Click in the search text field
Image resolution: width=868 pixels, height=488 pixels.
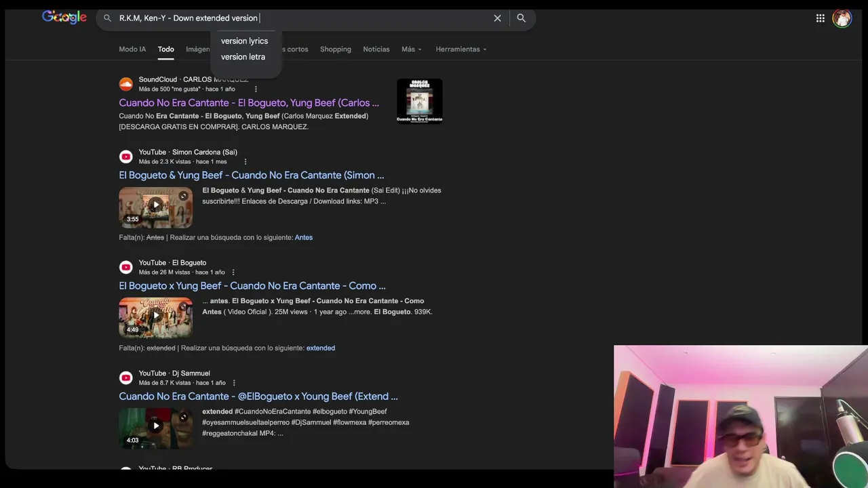(x=302, y=18)
